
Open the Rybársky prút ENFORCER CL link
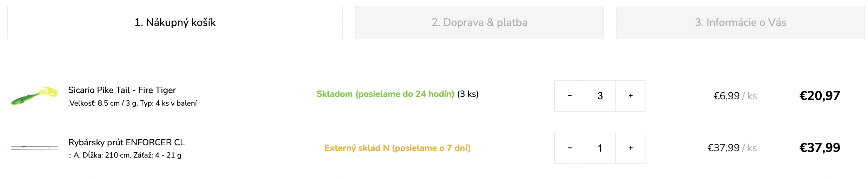126,142
